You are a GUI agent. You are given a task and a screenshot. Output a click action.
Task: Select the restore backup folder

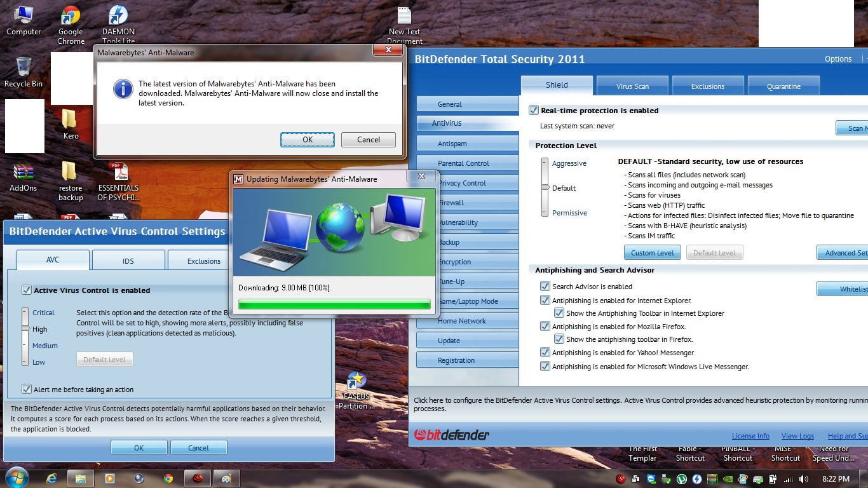[x=71, y=181]
